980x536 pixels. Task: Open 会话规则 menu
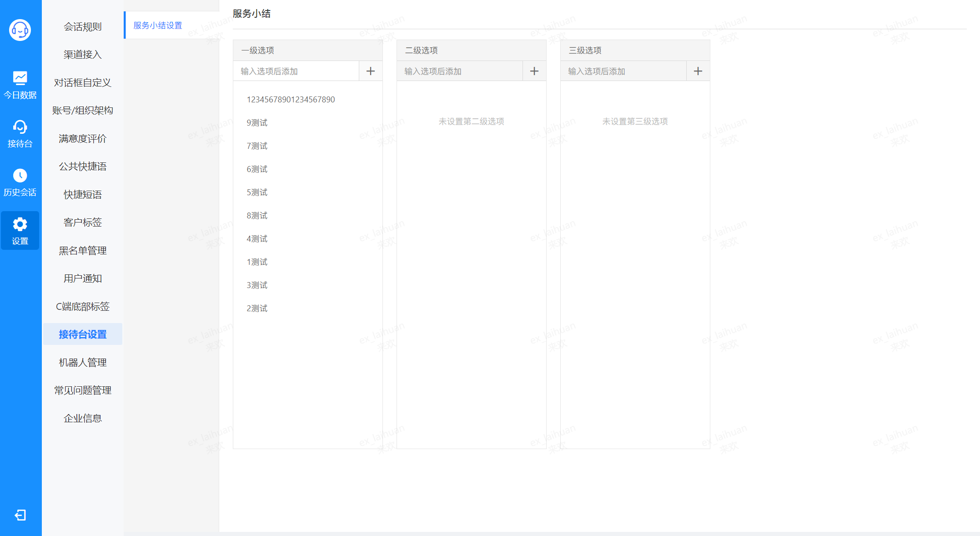coord(83,27)
